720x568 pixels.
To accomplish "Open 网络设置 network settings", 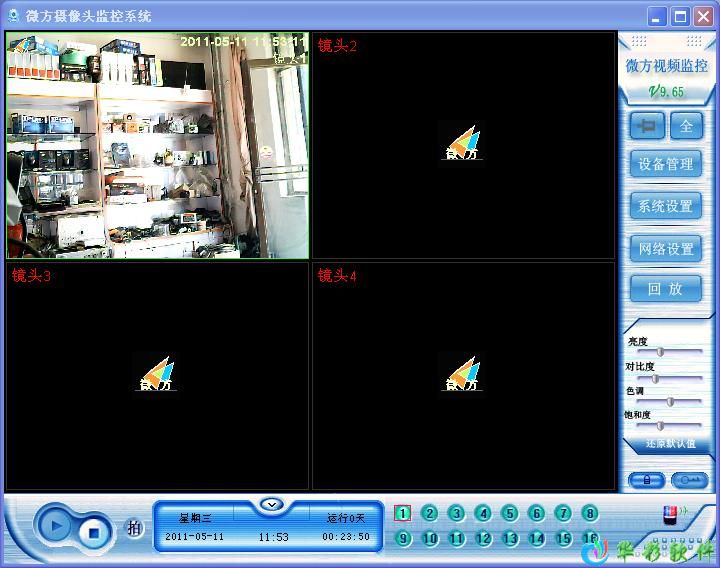I will (x=666, y=248).
